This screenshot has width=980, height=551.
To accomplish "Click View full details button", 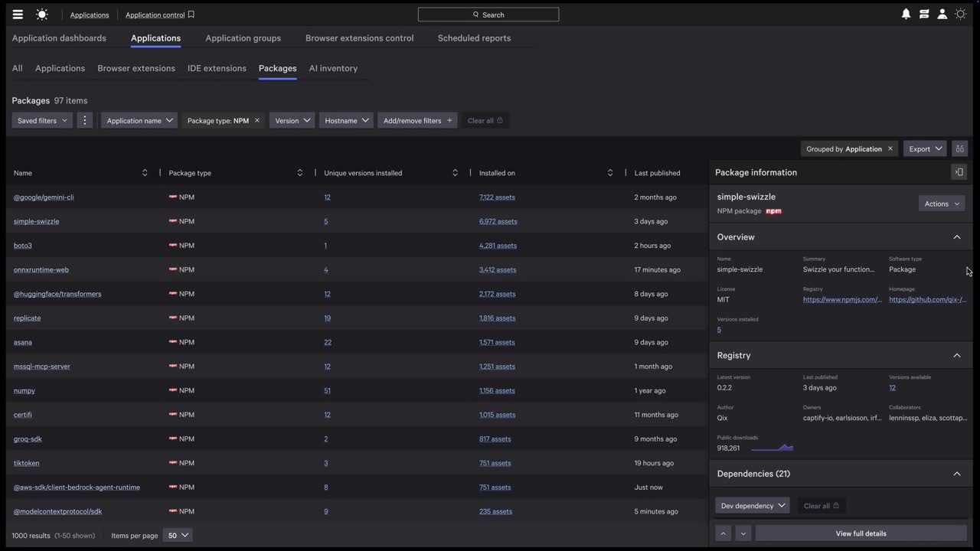I will click(861, 533).
